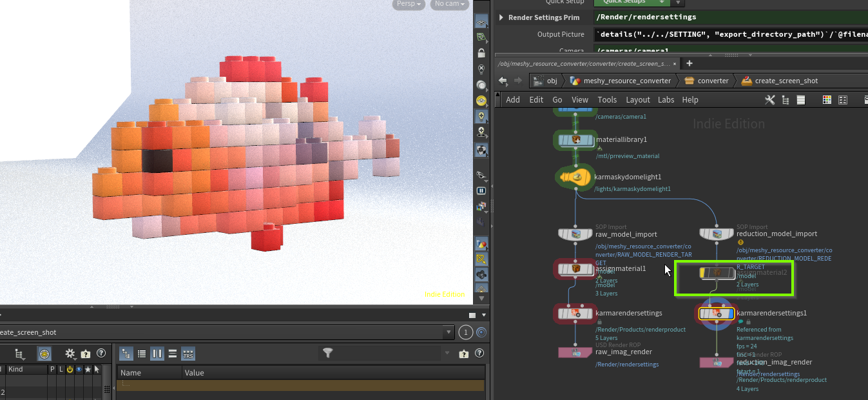Screen dimensions: 868x400
Task: Go back in network navigation history
Action: (x=503, y=81)
